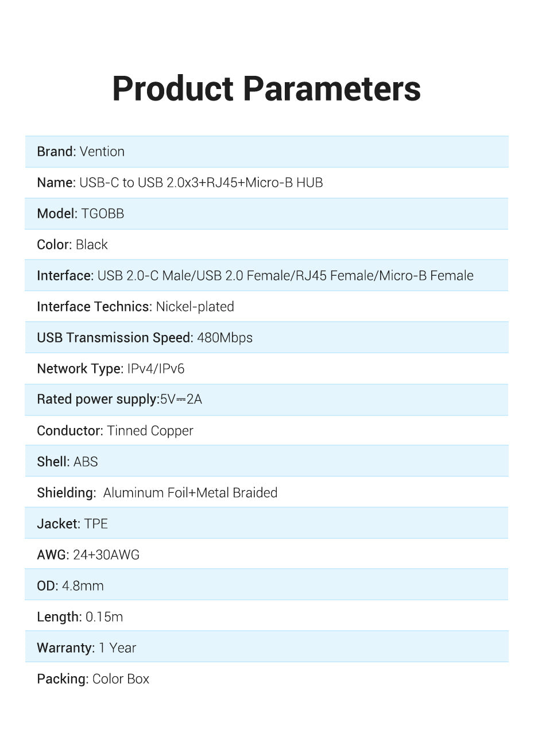Select the Network Type IPv4/IPv6 row
This screenshot has width=534, height=756.
111,369
